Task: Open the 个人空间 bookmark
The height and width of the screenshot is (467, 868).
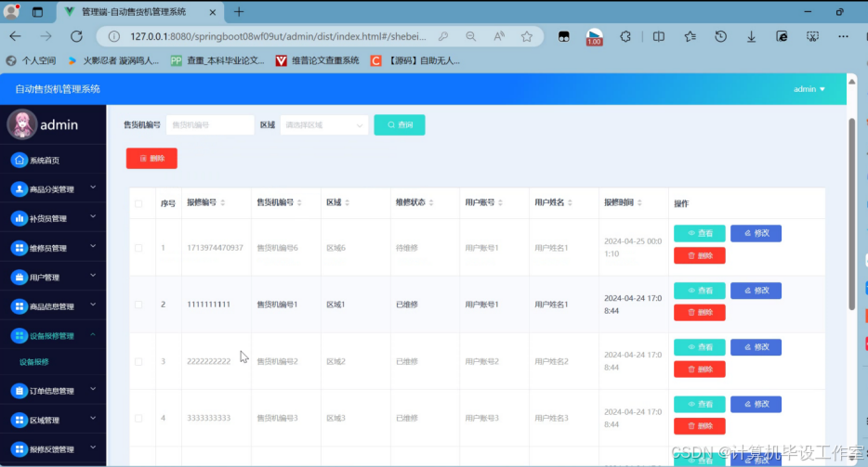Action: 31,61
